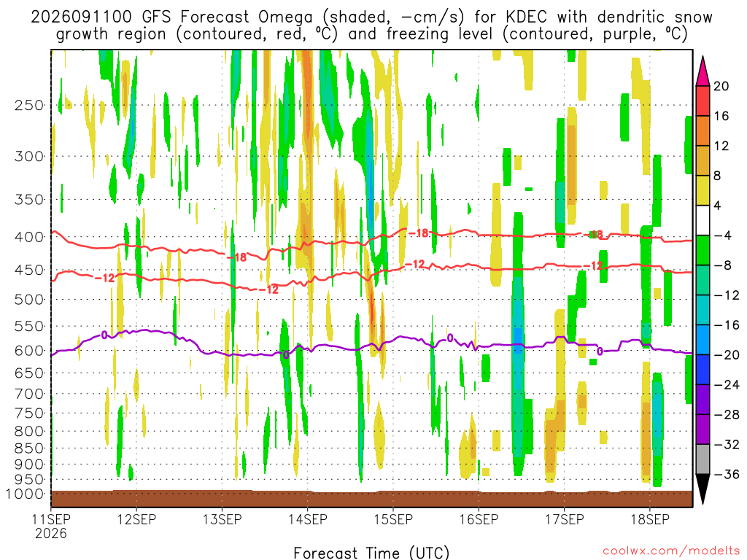Click the black bottom arrow of colorbar

[x=703, y=489]
